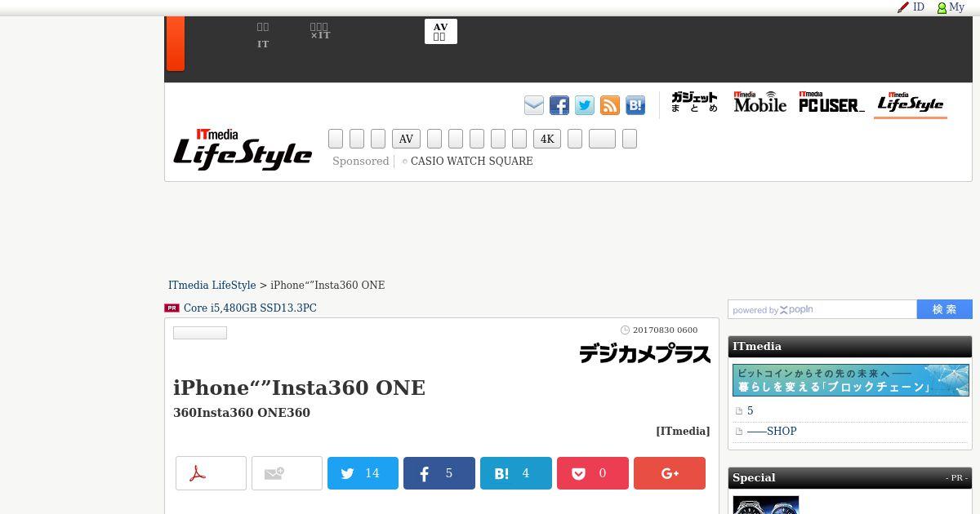
Task: Click the blue 検索 search button
Action: click(x=945, y=309)
